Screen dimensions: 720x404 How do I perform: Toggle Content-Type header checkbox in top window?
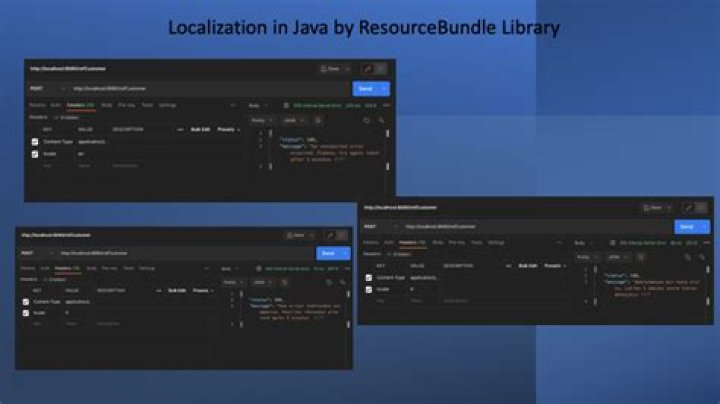[x=35, y=142]
